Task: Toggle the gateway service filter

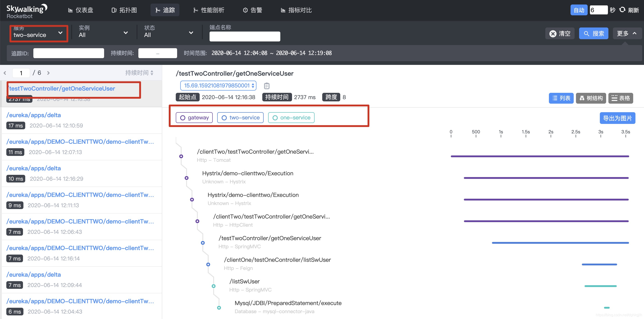Action: [x=194, y=118]
